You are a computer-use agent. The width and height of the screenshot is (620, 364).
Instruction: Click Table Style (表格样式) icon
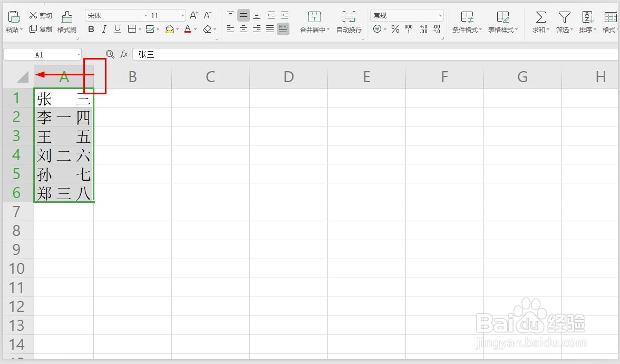tap(503, 17)
